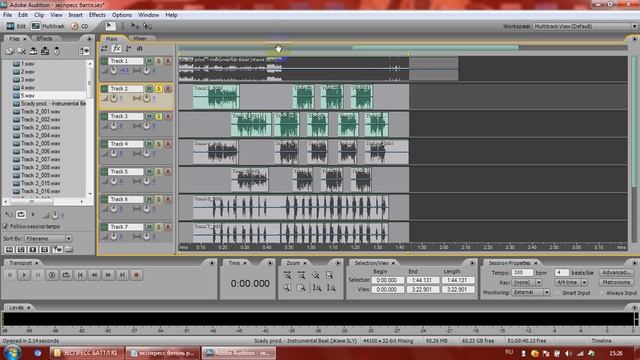Viewport: 640px width, 360px height.
Task: Click Record button in Transport
Action: pyautogui.click(x=136, y=275)
